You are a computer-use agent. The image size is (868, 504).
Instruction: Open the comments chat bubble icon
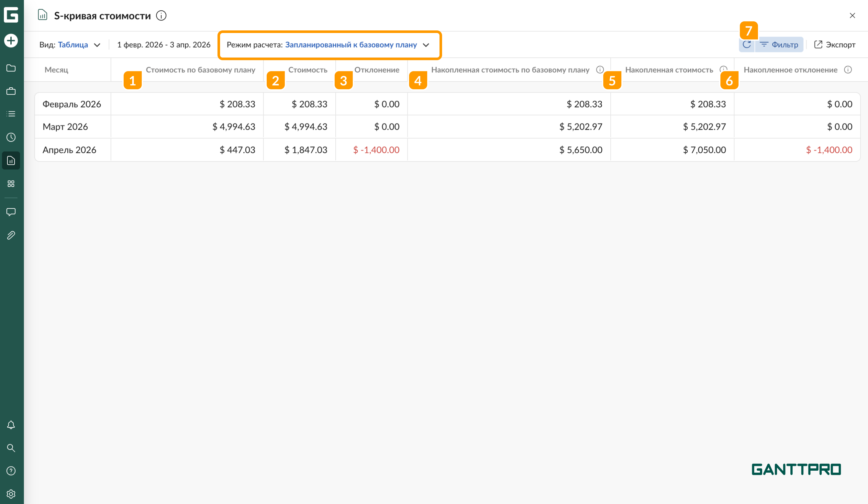pos(11,212)
